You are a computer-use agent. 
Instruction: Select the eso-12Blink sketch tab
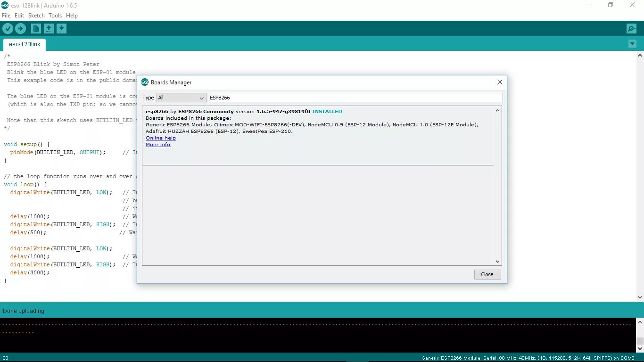tap(25, 44)
